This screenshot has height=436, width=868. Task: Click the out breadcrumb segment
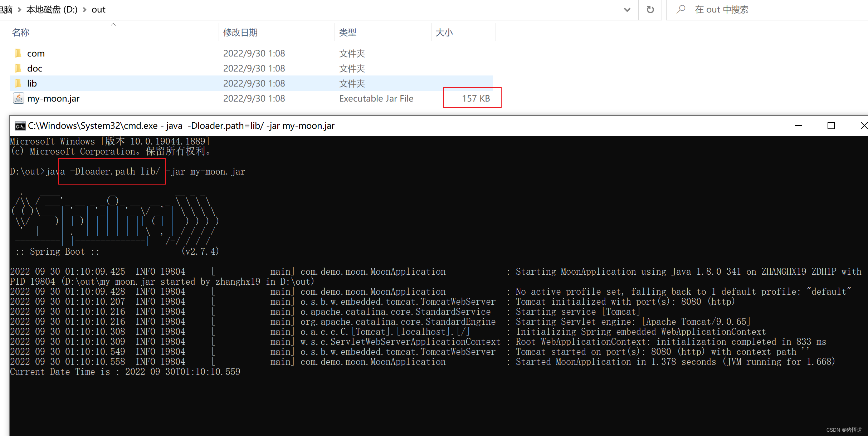(x=98, y=10)
